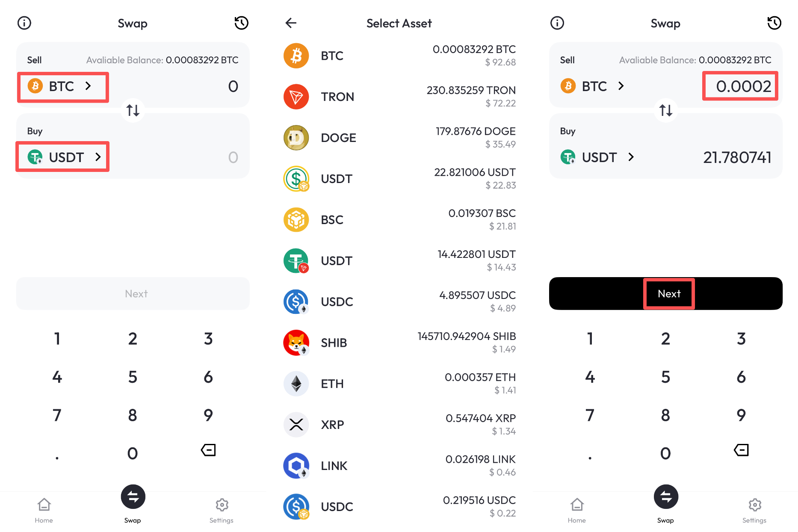Image resolution: width=798 pixels, height=532 pixels.
Task: Flip sell and buy assets on right screen
Action: point(666,110)
